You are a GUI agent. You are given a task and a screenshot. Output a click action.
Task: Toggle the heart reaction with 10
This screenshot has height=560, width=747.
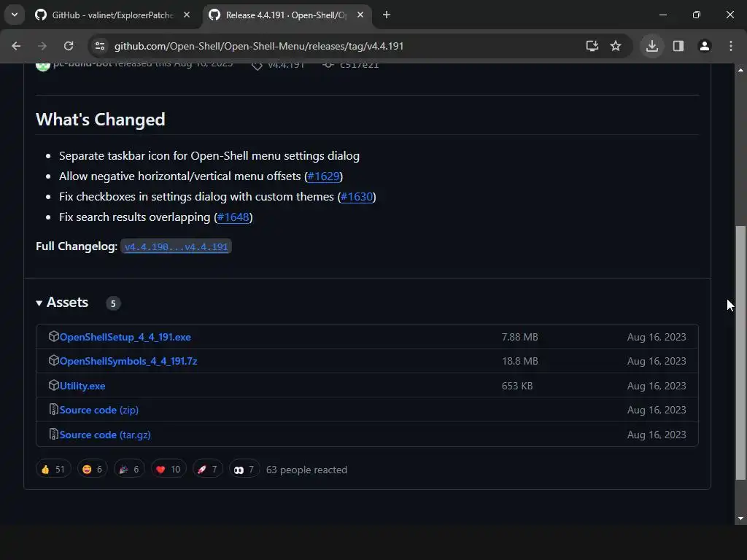tap(169, 470)
